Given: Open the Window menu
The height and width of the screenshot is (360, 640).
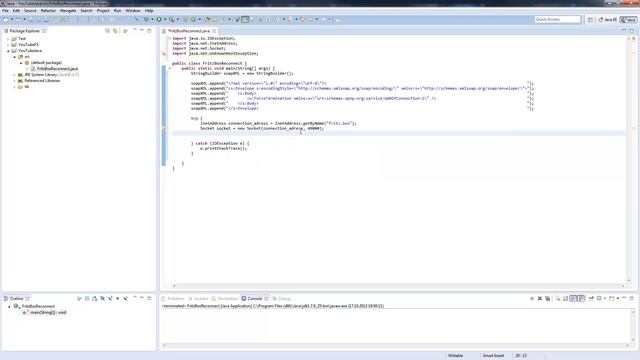Looking at the screenshot, I should click(133, 11).
